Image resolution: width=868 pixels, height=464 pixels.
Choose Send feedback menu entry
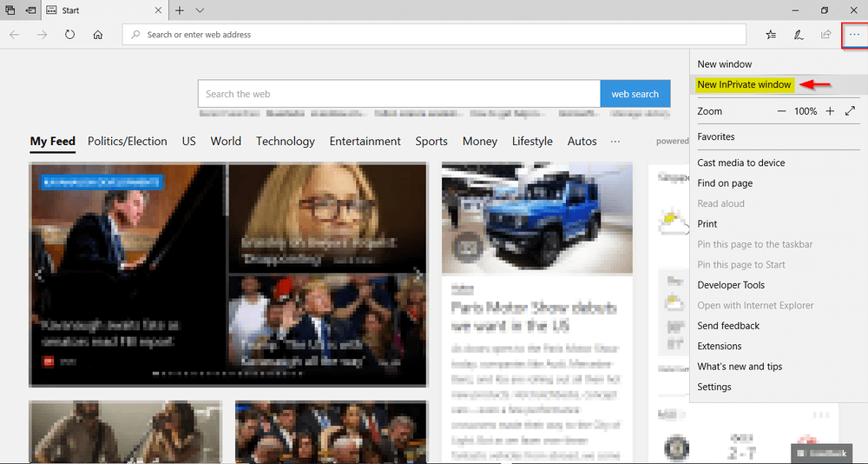(x=728, y=326)
